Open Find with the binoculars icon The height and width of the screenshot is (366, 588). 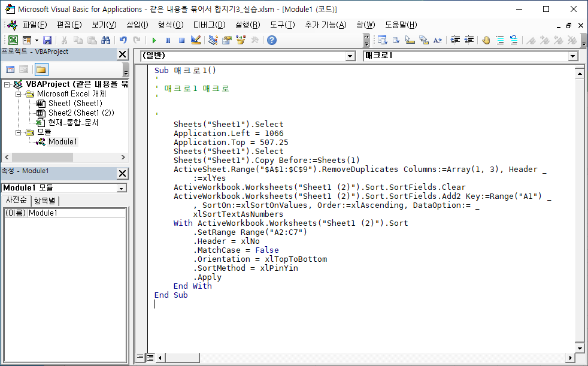click(x=106, y=40)
